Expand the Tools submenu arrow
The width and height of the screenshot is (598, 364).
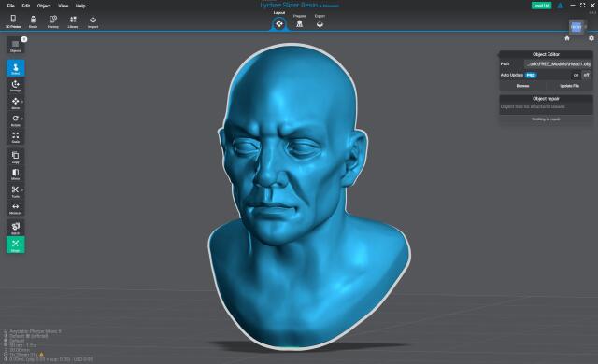(x=22, y=190)
